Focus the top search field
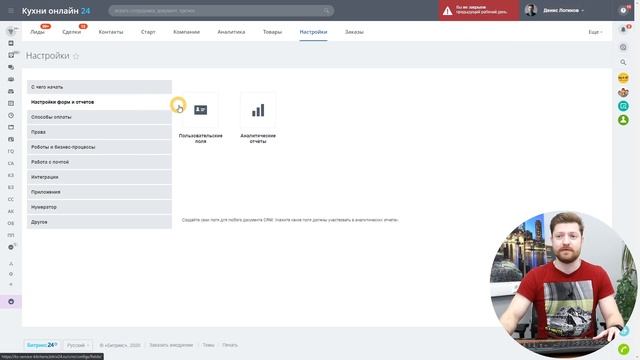Viewport: 640px width, 360px height. [221, 11]
